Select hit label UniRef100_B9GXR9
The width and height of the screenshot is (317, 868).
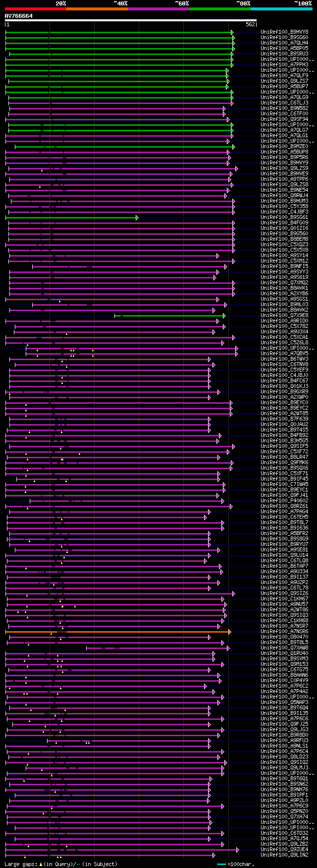click(x=284, y=391)
